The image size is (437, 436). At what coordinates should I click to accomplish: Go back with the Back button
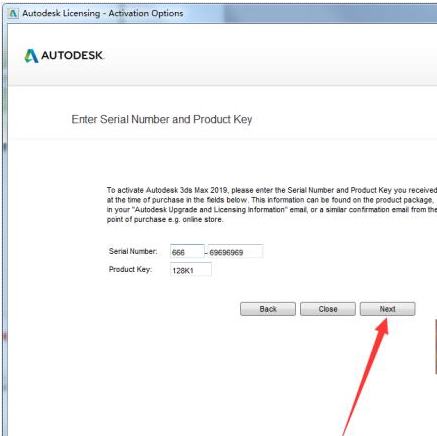point(268,309)
